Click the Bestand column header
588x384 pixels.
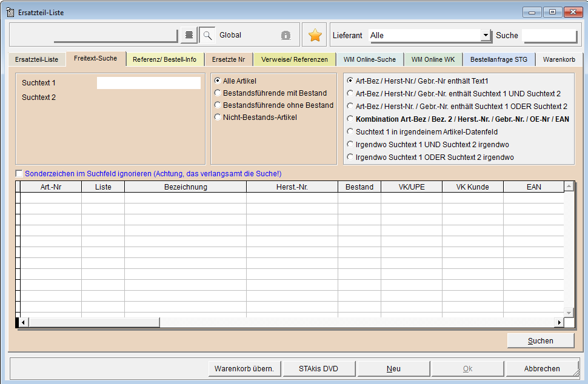click(x=359, y=187)
